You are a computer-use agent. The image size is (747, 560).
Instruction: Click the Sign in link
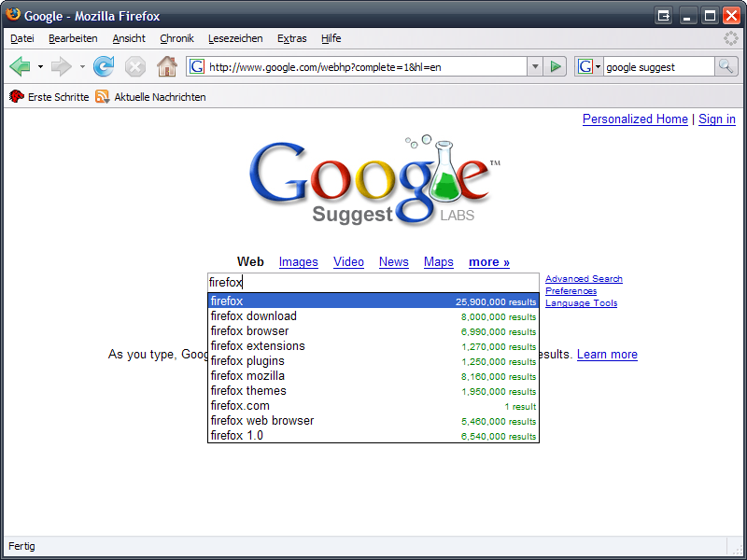pyautogui.click(x=717, y=119)
